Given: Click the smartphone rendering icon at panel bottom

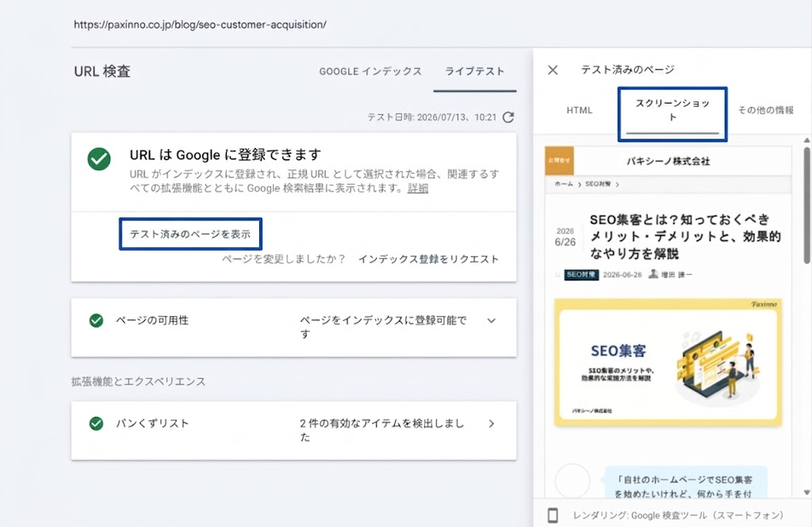Looking at the screenshot, I should point(553,515).
